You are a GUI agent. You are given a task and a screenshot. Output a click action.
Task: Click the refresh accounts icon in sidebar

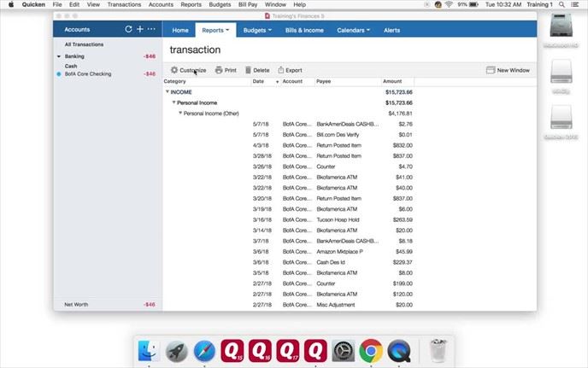click(129, 29)
